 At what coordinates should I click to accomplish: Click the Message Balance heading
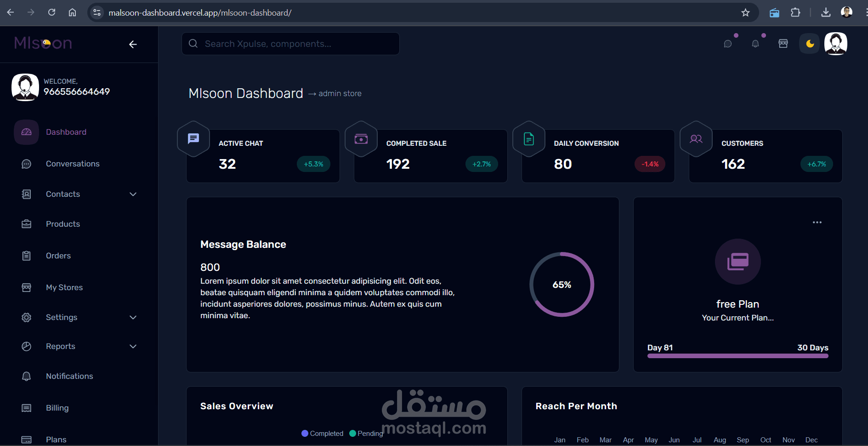point(243,245)
